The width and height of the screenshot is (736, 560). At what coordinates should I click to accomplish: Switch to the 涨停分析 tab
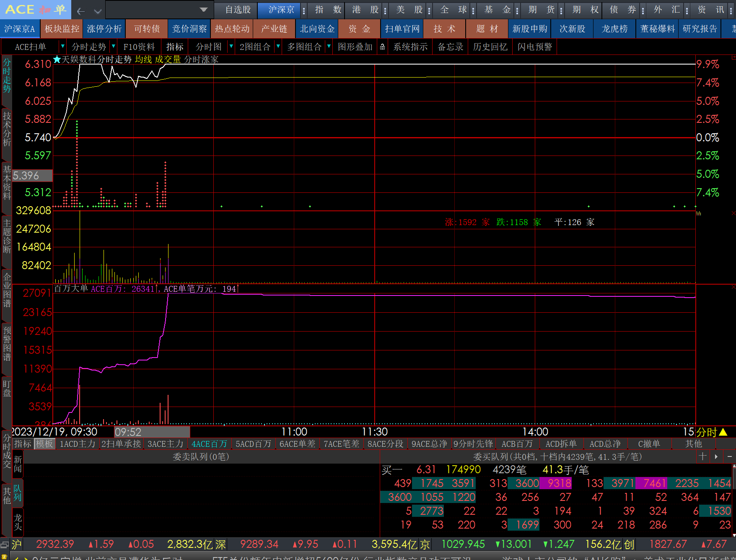[x=104, y=29]
